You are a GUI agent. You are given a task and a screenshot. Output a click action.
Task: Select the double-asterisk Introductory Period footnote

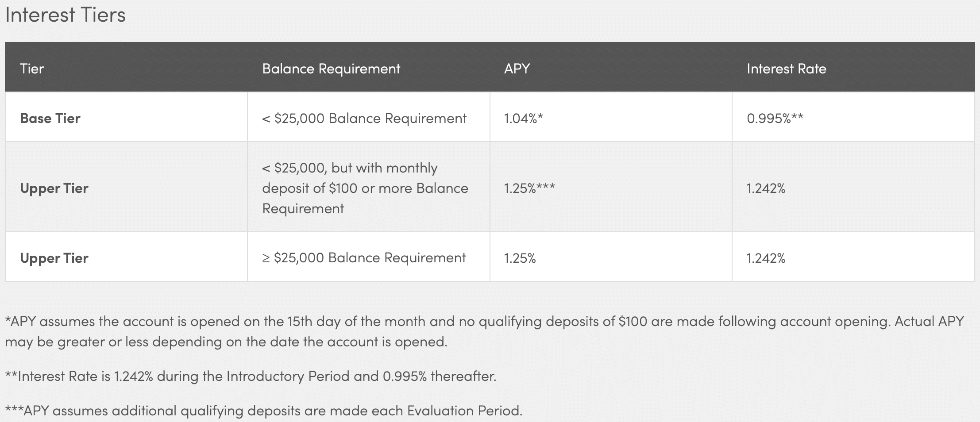(x=251, y=376)
